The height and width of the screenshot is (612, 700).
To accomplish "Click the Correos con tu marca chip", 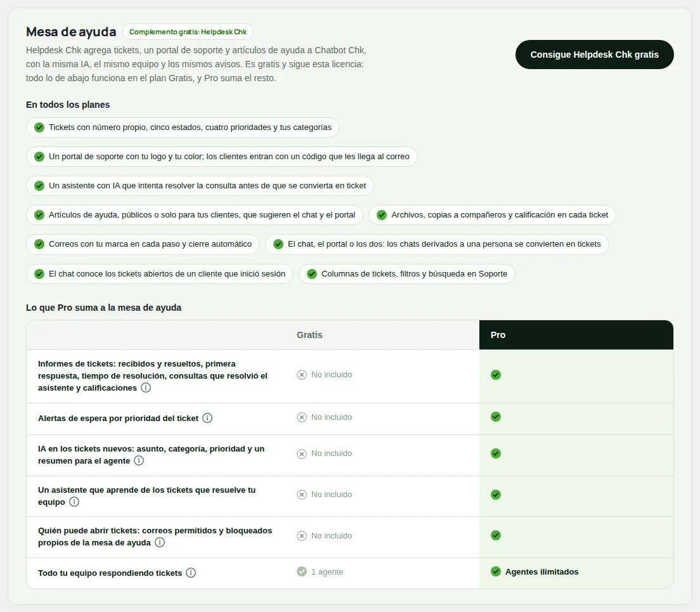I will tap(143, 244).
